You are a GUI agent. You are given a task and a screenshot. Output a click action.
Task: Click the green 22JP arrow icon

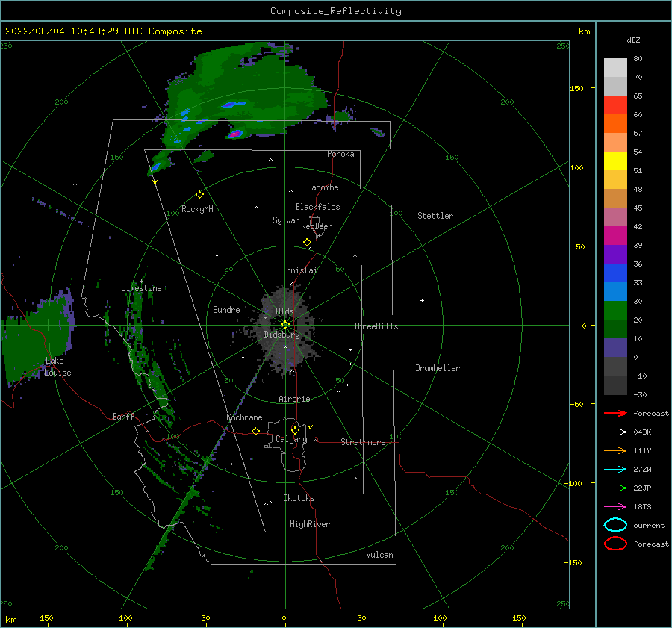[615, 488]
